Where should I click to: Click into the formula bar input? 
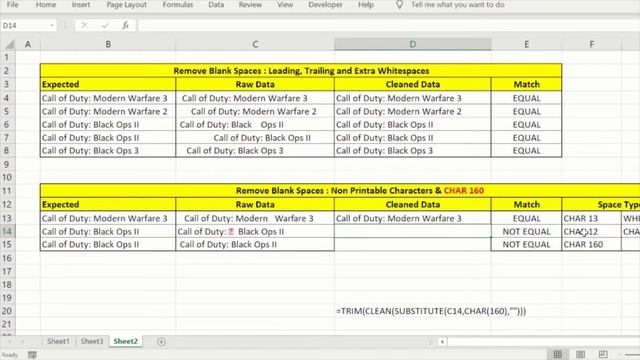[x=388, y=25]
